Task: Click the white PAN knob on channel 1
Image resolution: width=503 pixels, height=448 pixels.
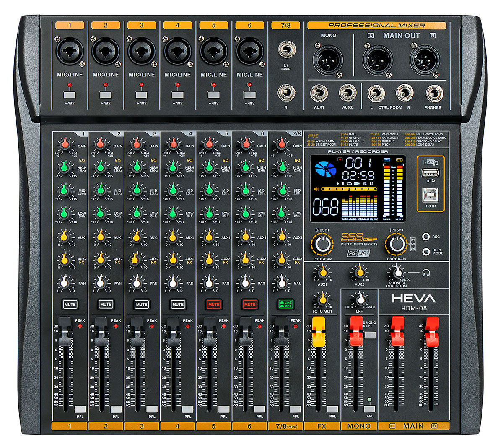Action: point(64,282)
